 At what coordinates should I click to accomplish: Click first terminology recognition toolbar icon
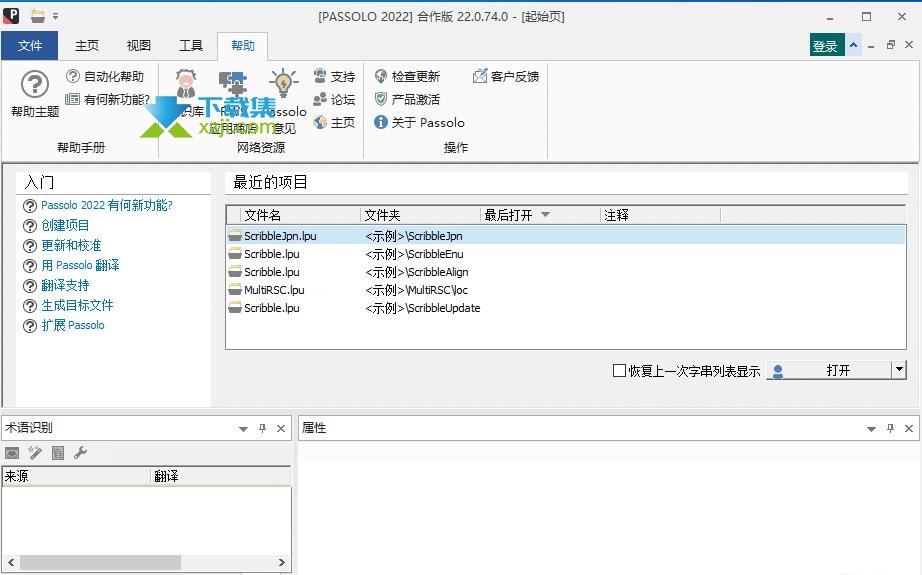pos(12,453)
